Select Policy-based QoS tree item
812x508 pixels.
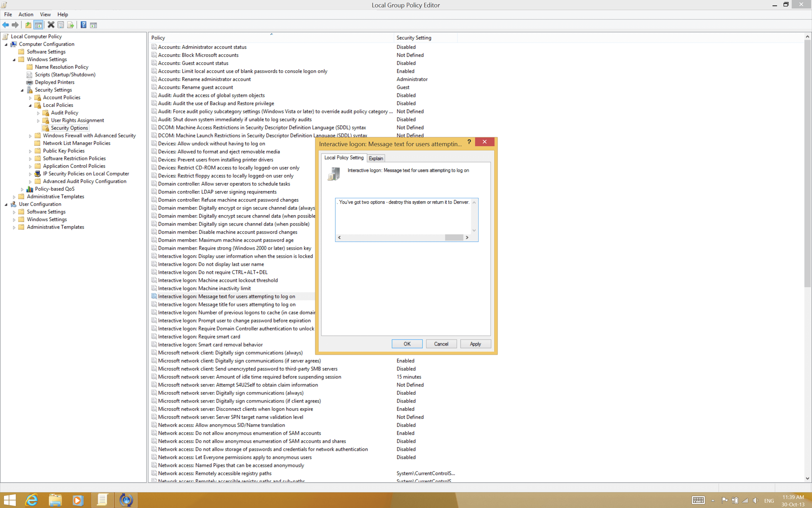coord(55,189)
